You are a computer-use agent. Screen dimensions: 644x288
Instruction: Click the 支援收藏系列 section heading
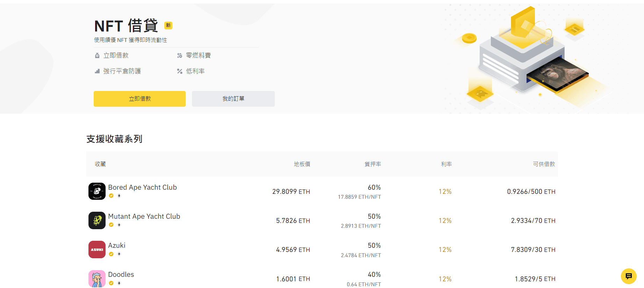(x=114, y=139)
